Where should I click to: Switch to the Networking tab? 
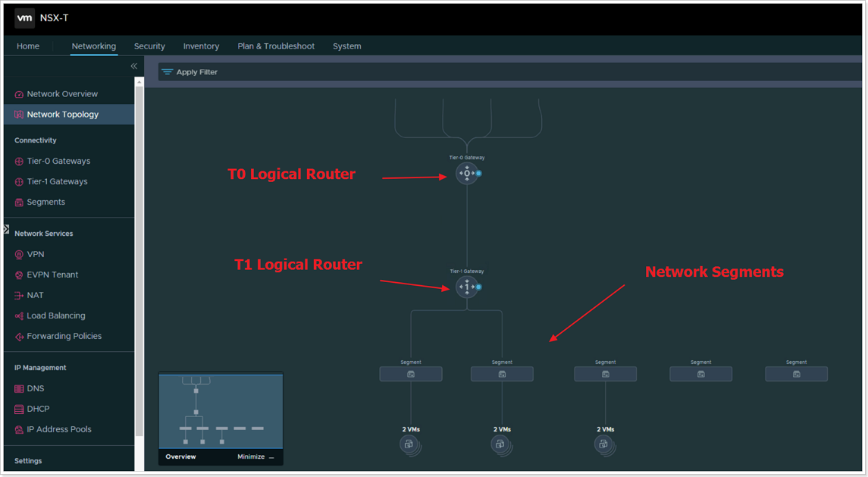coord(93,46)
